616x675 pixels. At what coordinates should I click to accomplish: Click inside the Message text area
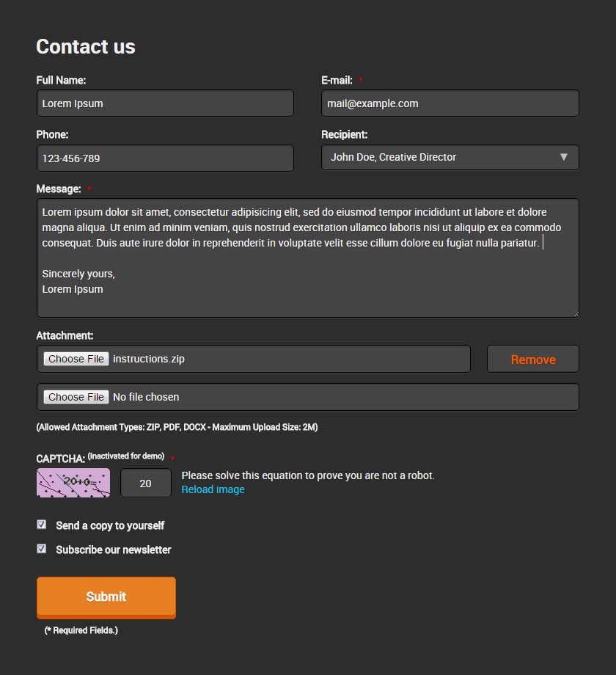coord(307,258)
